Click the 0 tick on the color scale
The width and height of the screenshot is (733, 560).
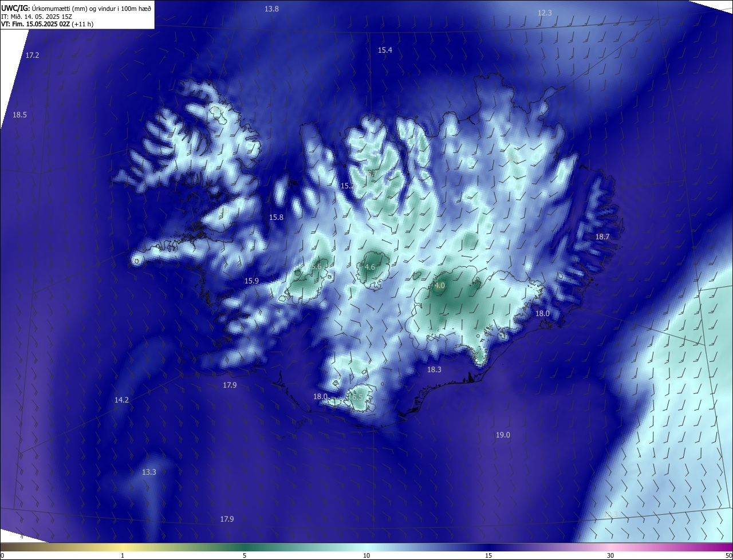(x=2, y=555)
